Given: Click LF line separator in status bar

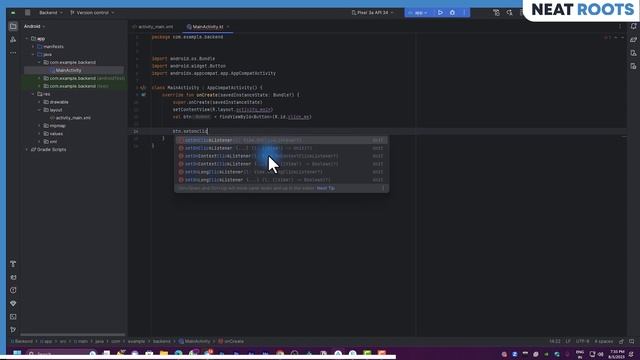Looking at the screenshot, I should [x=568, y=341].
